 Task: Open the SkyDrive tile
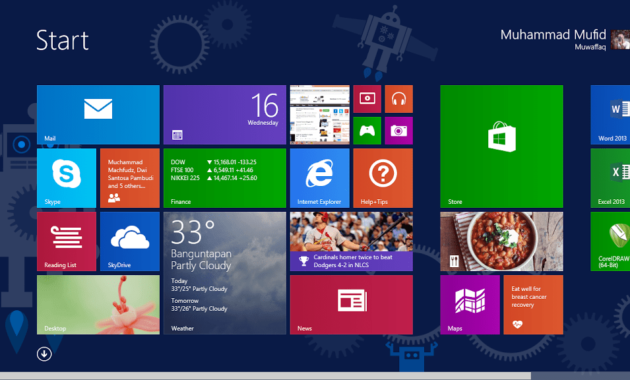click(x=130, y=241)
